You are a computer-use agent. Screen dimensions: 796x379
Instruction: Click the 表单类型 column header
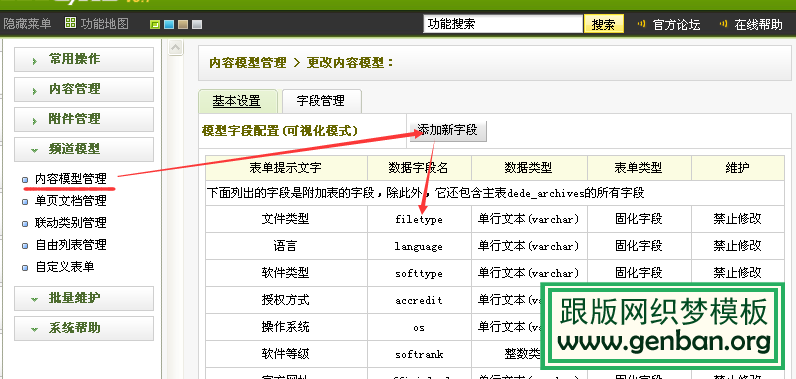639,168
